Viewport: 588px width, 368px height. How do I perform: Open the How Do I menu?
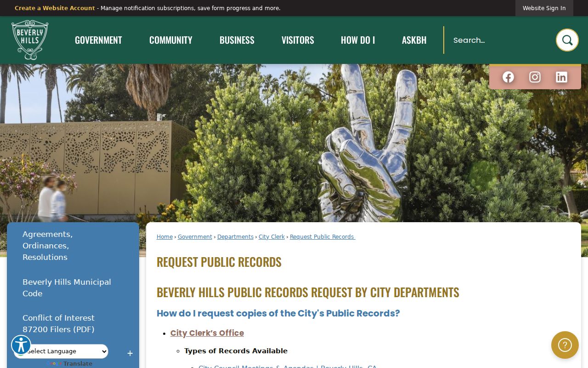pyautogui.click(x=358, y=40)
